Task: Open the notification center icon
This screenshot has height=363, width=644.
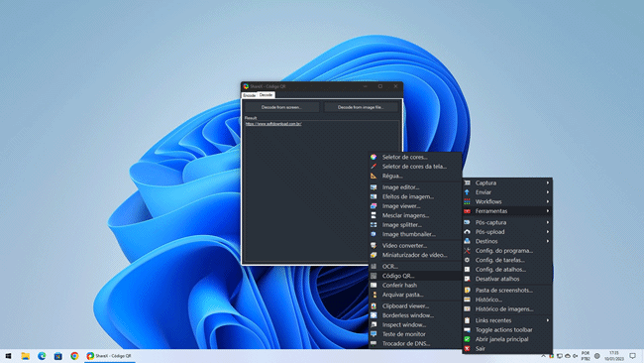Action: point(633,356)
